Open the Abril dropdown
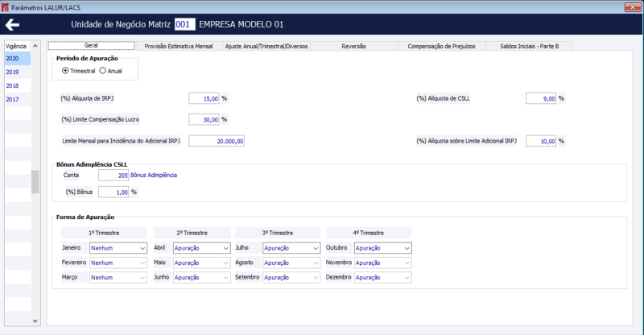 pos(202,248)
